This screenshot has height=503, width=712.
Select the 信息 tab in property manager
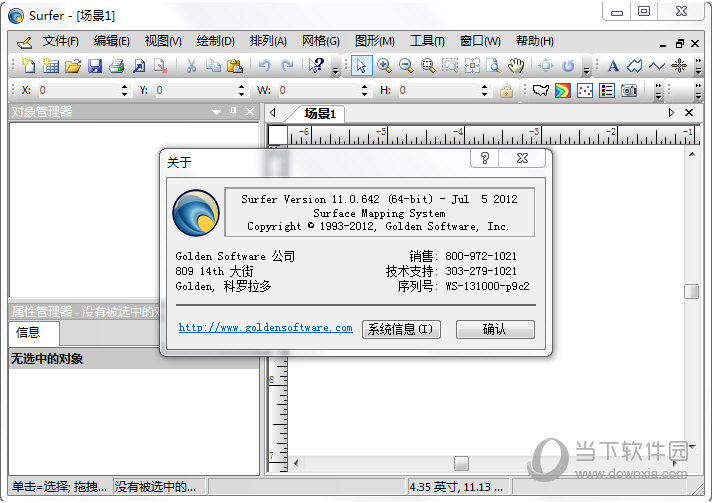tap(33, 333)
